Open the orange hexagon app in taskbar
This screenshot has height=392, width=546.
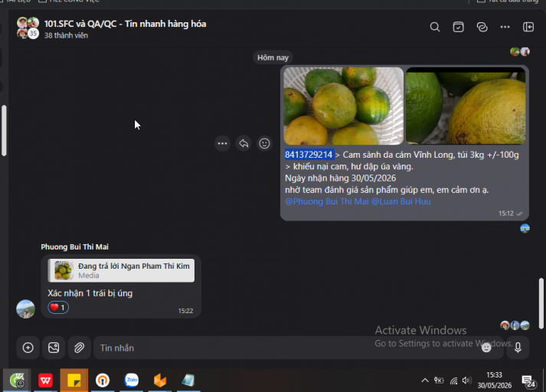(160, 381)
